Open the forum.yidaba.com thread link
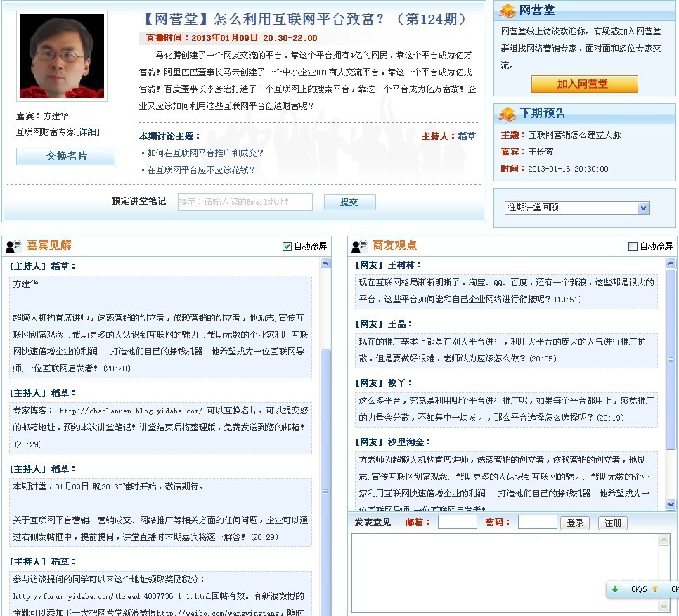 (x=112, y=596)
